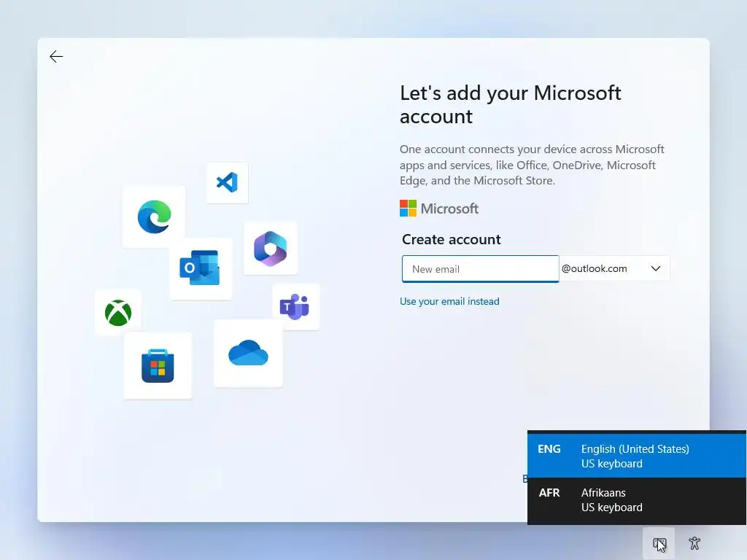Click the Outlook app icon
Viewport: 747px width, 560px height.
(x=201, y=268)
